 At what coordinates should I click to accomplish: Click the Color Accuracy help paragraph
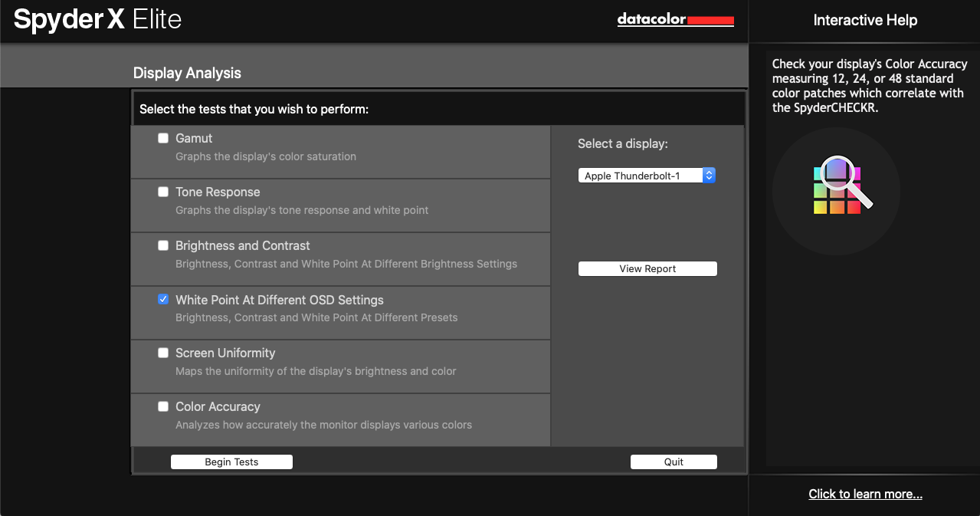coord(868,86)
